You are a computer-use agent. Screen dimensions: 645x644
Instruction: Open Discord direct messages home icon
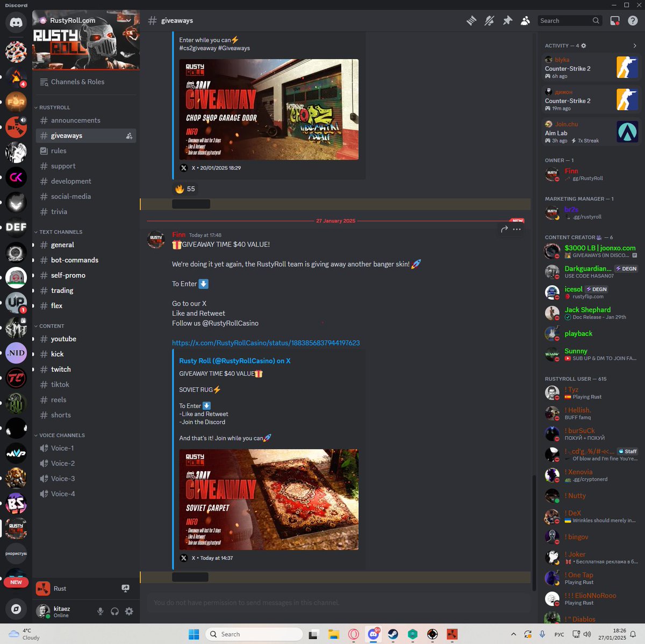point(16,23)
